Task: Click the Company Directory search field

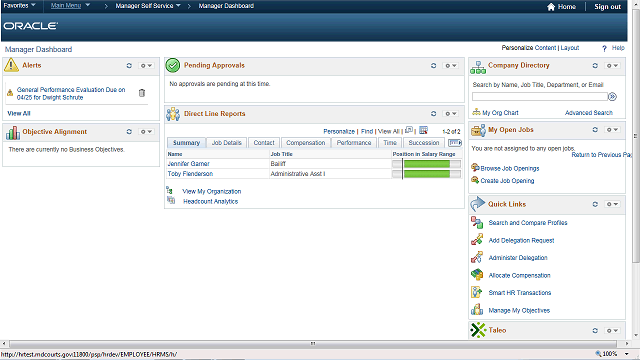Action: (x=540, y=97)
